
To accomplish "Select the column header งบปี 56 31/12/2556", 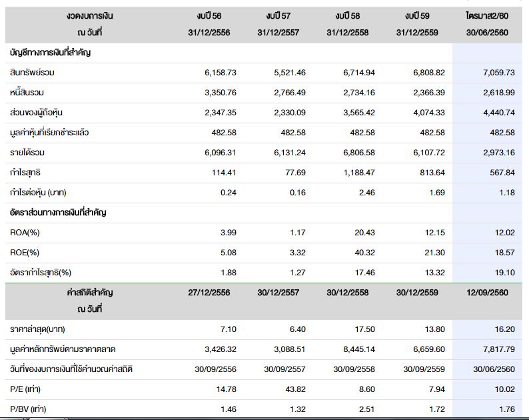I will [209, 24].
